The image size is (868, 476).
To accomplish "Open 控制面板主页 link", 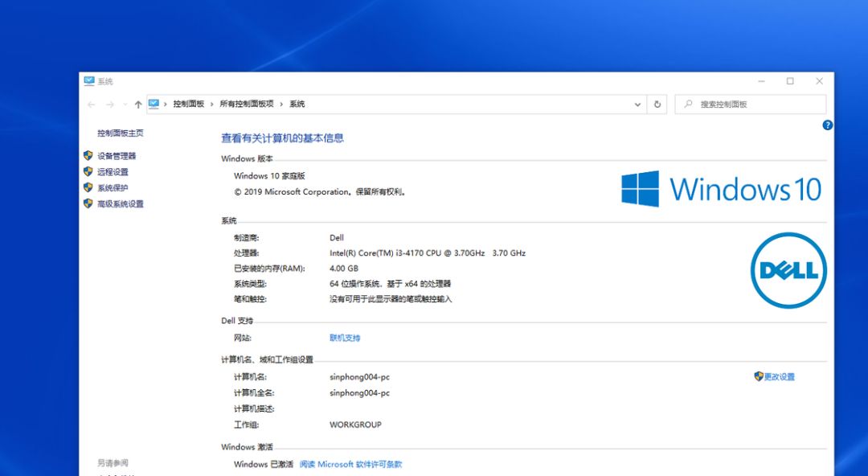I will coord(121,133).
